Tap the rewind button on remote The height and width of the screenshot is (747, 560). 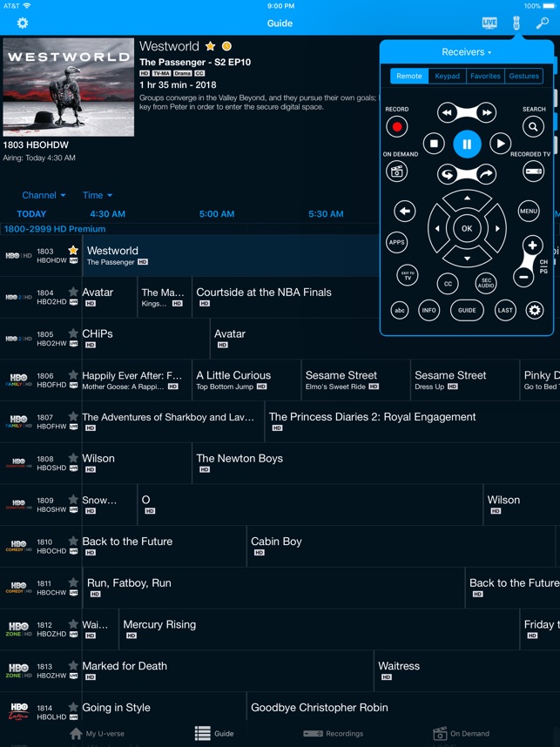448,113
